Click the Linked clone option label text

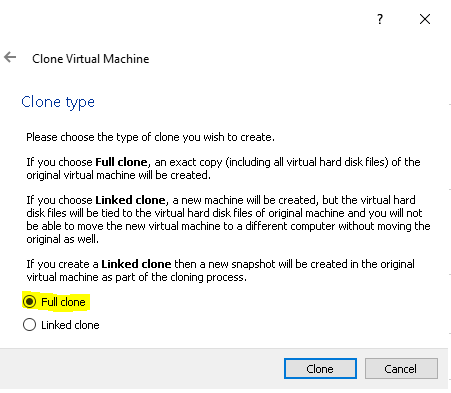coord(70,325)
